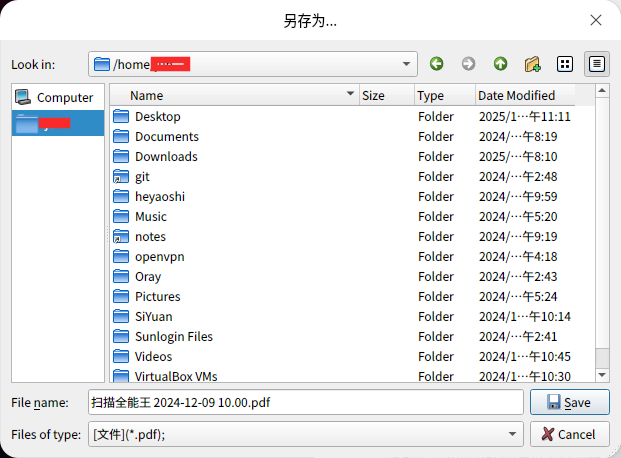The width and height of the screenshot is (621, 458).
Task: Select the heyaoshi folder icon
Action: (121, 197)
